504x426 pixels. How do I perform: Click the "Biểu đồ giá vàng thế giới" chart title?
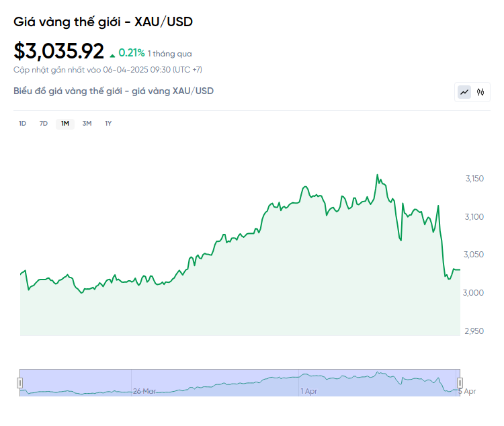click(x=114, y=91)
